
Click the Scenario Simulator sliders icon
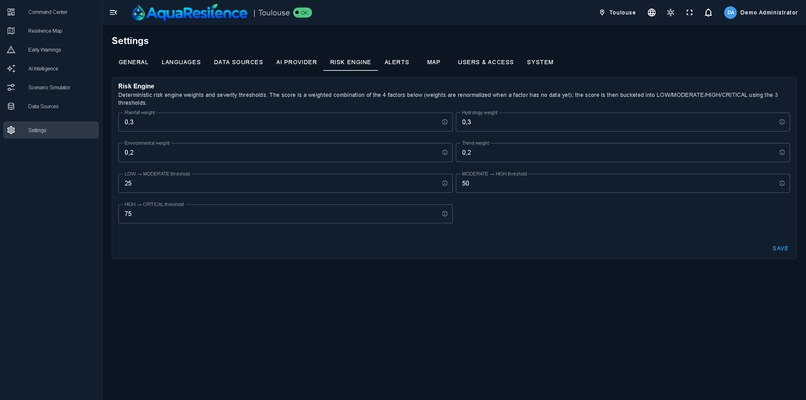(x=11, y=87)
